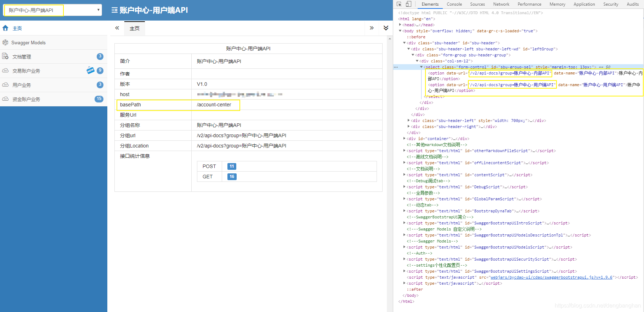This screenshot has width=644, height=312.
Task: Expand the GlobalParamScript script node
Action: (404, 199)
